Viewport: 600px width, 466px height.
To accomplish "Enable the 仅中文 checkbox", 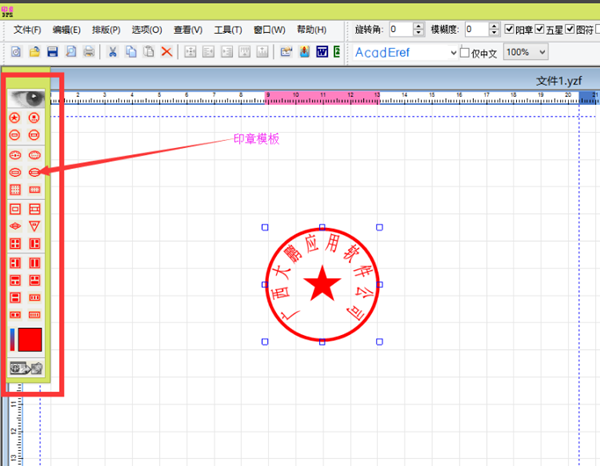I will click(x=465, y=52).
